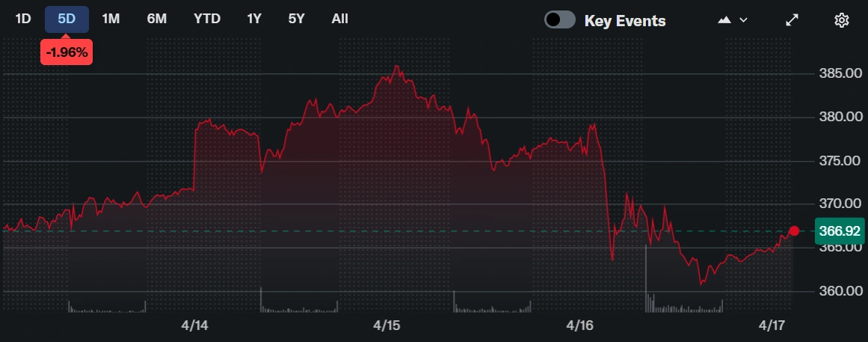This screenshot has height=342, width=868.
Task: Switch the chart to YTD
Action: [x=206, y=19]
